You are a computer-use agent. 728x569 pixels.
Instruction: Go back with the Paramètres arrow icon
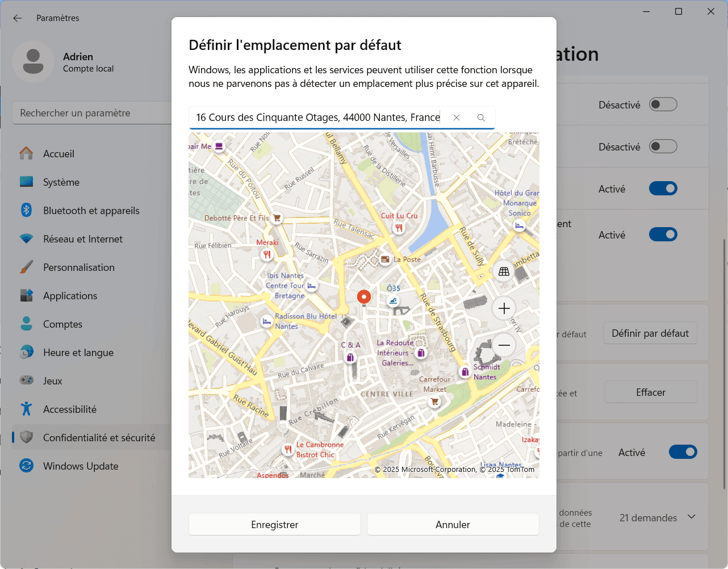[x=18, y=18]
